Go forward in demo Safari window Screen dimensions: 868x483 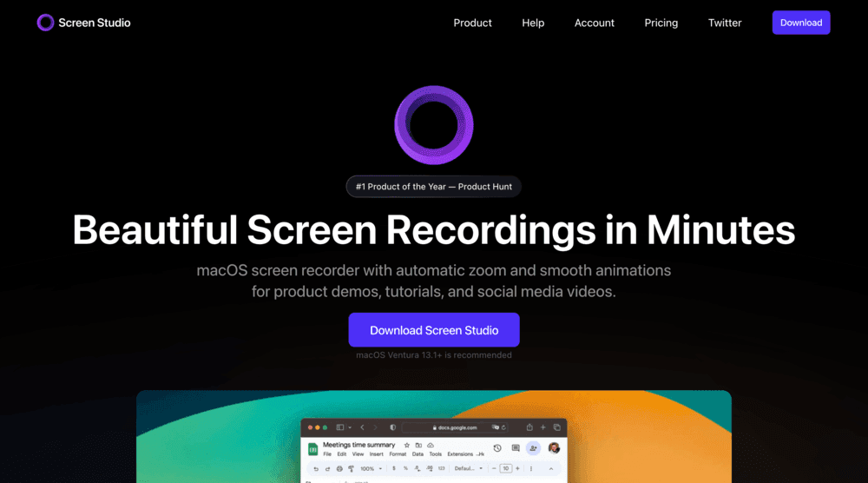coord(375,427)
